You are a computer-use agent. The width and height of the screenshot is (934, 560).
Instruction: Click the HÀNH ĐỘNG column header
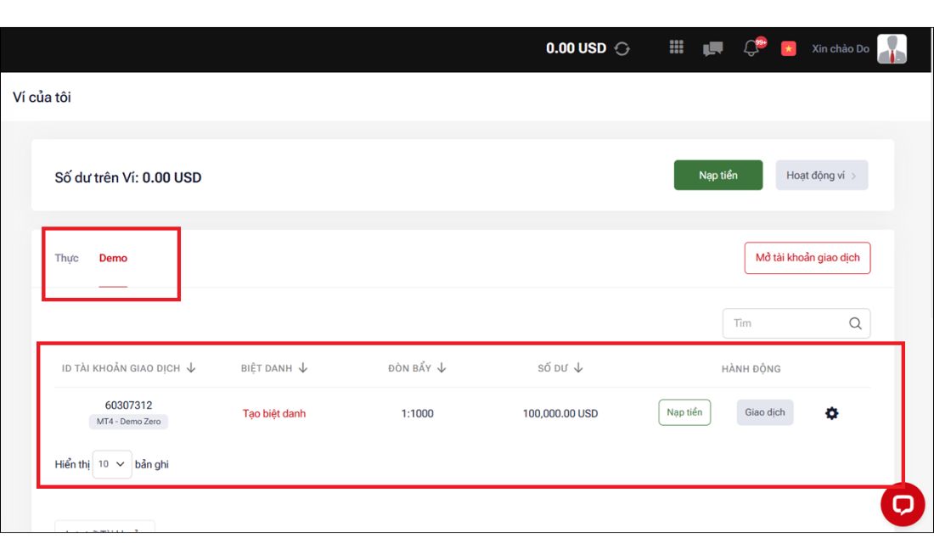(x=751, y=369)
